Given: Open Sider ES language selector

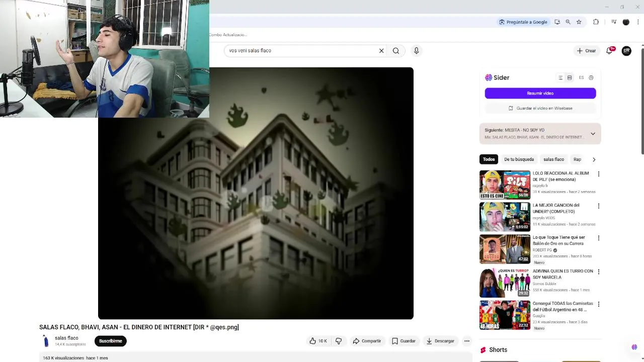Looking at the screenshot, I should 581,78.
